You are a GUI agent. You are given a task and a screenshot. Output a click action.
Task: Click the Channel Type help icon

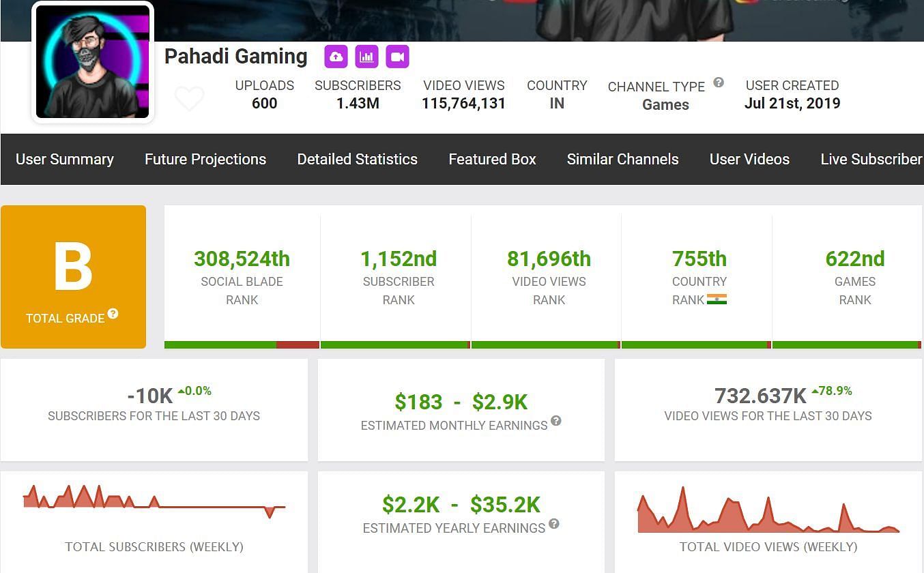tap(719, 83)
